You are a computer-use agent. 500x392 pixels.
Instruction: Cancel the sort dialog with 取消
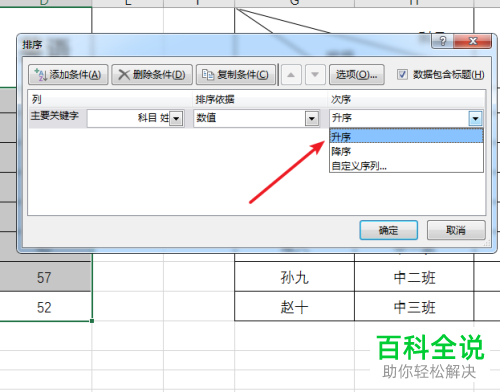point(456,230)
